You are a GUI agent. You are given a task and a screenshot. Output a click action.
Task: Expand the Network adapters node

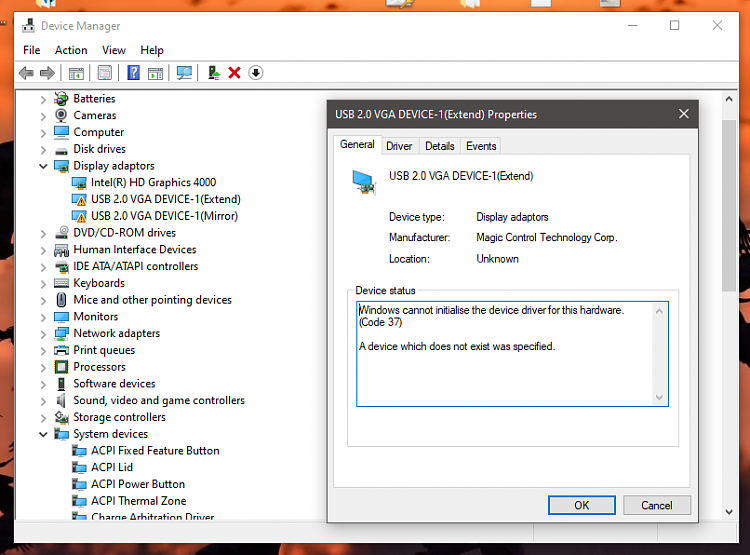(x=43, y=334)
